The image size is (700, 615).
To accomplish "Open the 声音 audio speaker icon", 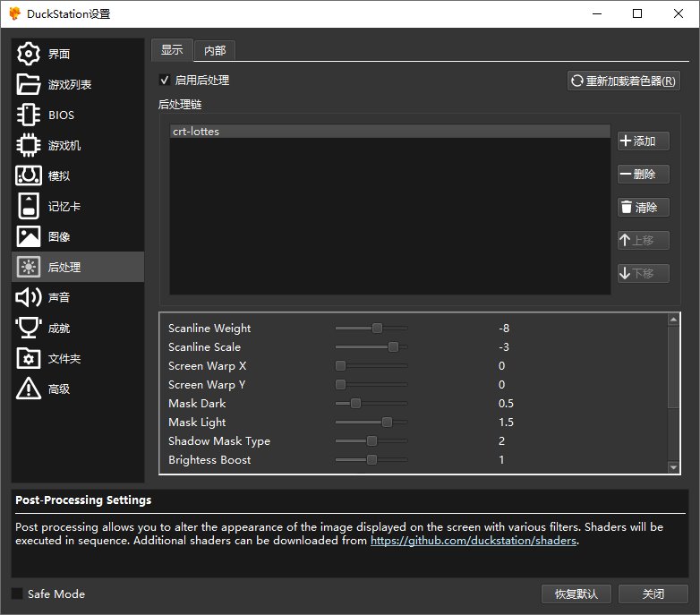I will pyautogui.click(x=29, y=297).
